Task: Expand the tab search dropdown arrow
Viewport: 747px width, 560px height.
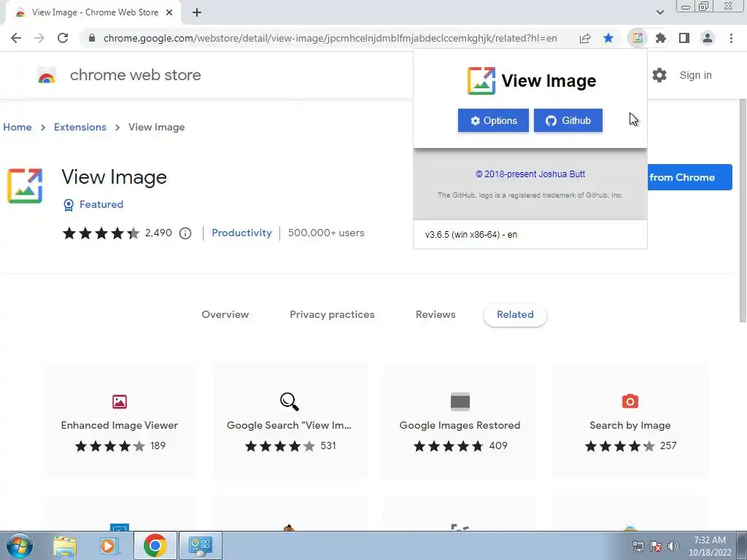Action: tap(659, 12)
